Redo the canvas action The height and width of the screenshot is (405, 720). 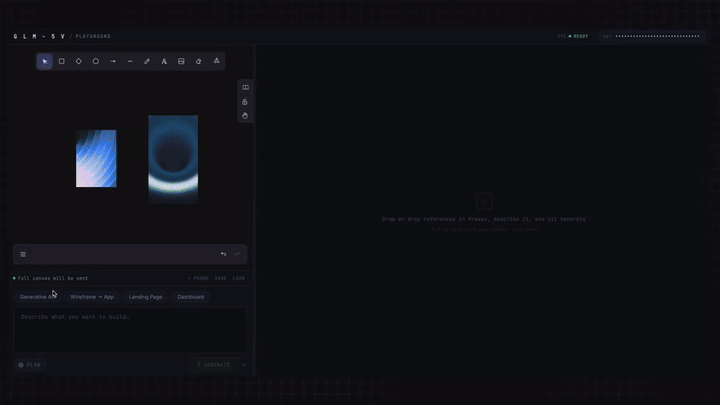pos(237,254)
